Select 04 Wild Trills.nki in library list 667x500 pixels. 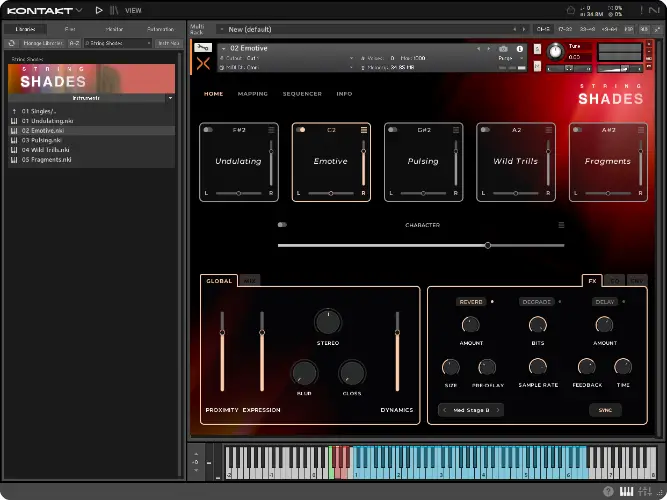(x=44, y=150)
